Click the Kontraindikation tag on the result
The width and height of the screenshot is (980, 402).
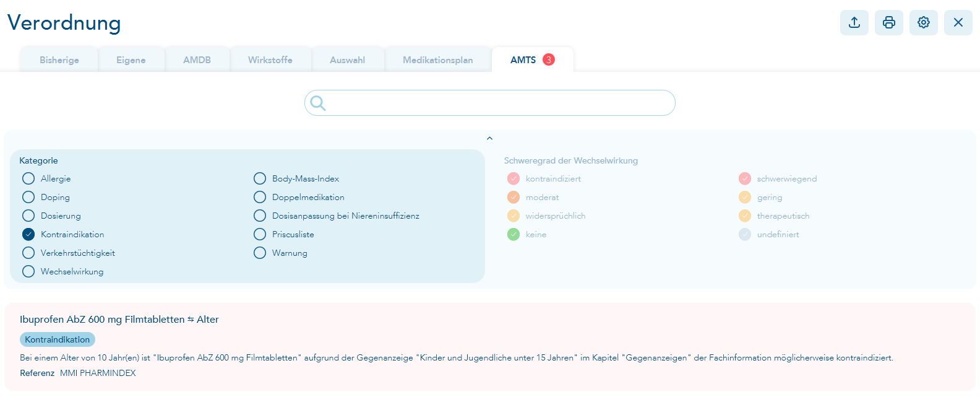point(58,339)
